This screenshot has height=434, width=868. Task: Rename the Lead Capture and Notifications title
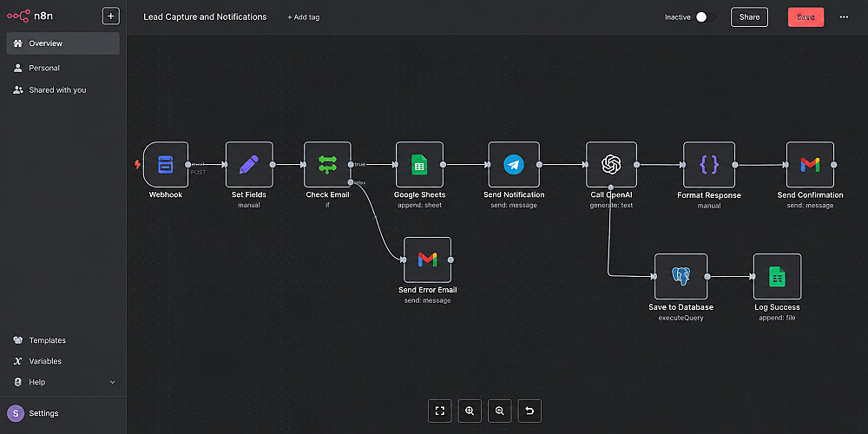pyautogui.click(x=205, y=17)
